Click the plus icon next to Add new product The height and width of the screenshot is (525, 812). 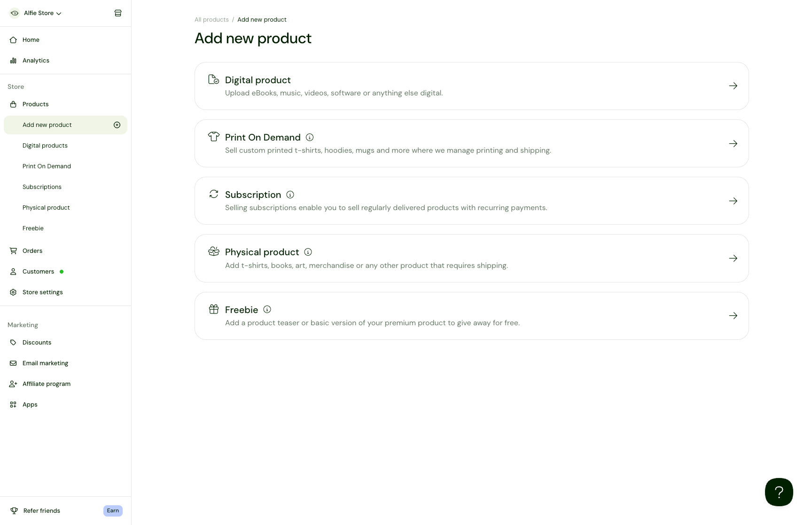tap(117, 125)
